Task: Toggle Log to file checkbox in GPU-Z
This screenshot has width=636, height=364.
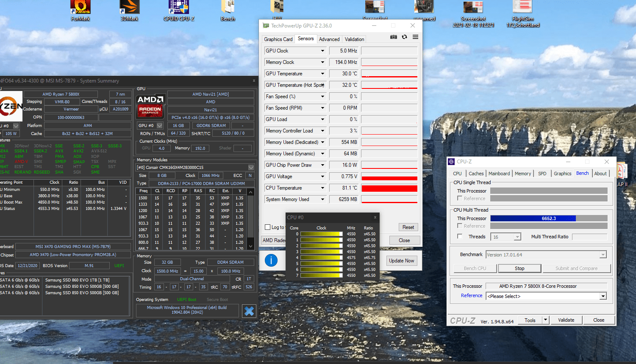Action: pos(267,227)
